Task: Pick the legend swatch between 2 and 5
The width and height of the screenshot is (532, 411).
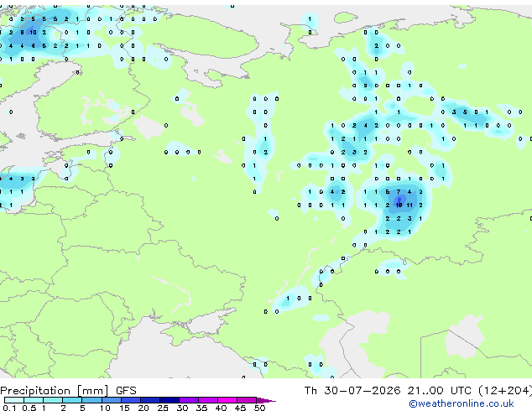Action: [72, 400]
